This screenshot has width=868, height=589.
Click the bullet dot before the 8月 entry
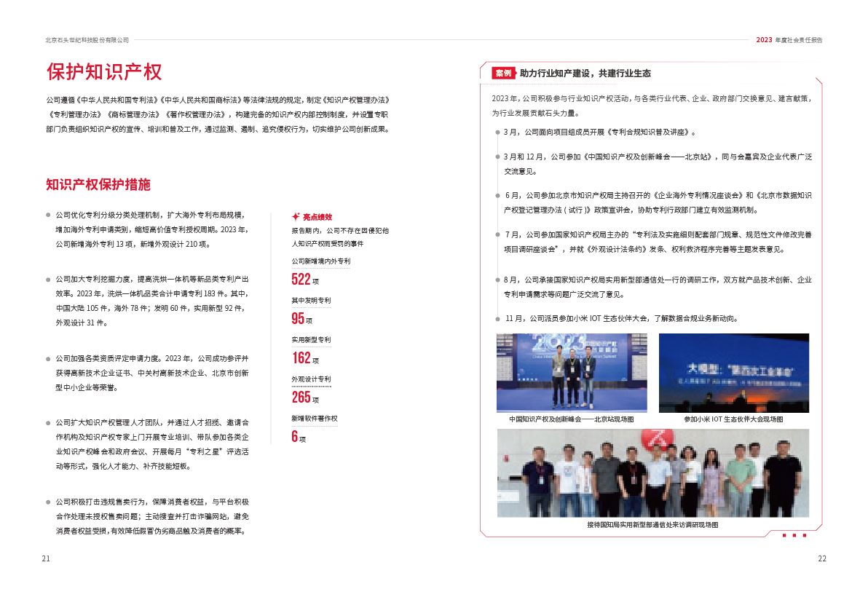click(496, 280)
